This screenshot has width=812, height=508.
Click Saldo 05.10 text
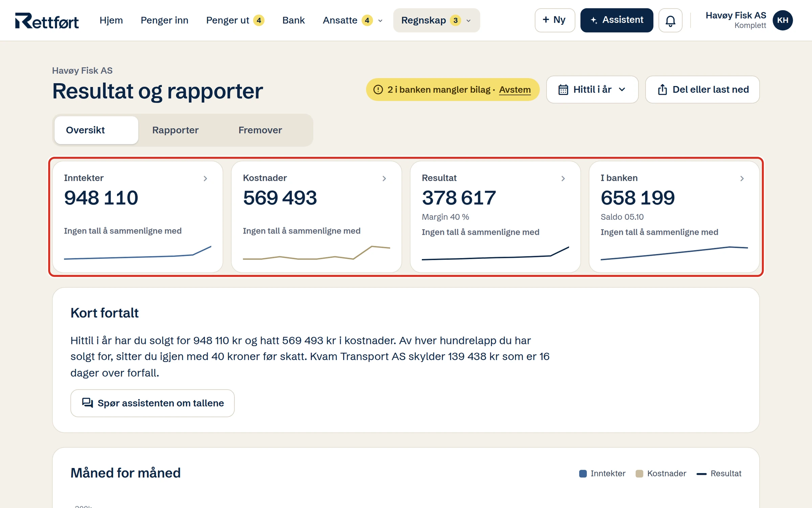(x=622, y=217)
